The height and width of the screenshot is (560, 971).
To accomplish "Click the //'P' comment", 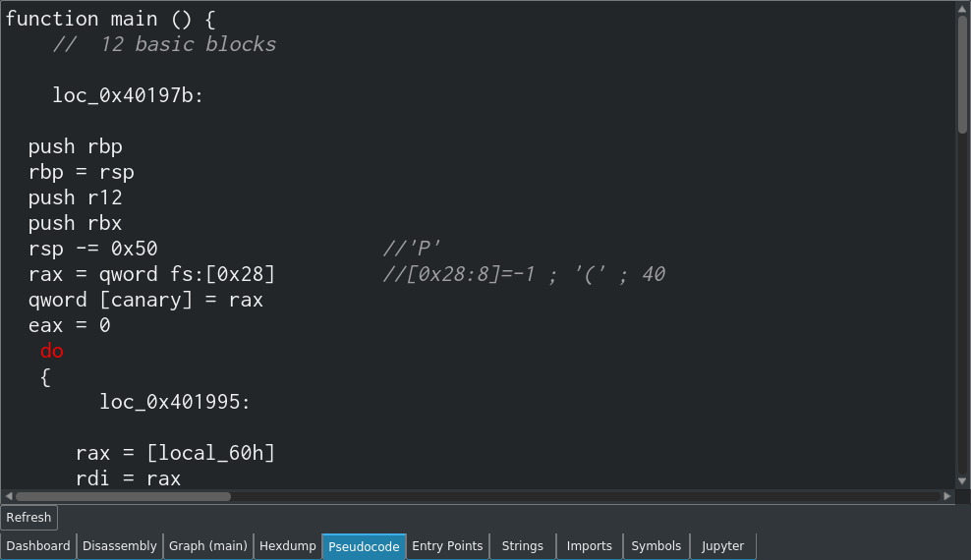I will (412, 249).
